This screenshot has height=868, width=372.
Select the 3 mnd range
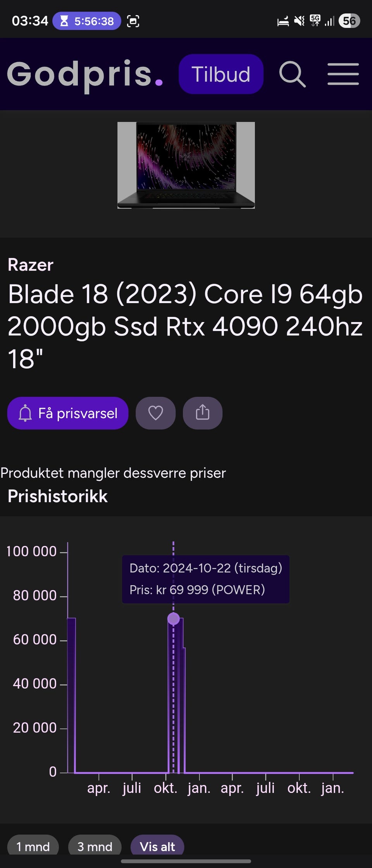click(95, 846)
